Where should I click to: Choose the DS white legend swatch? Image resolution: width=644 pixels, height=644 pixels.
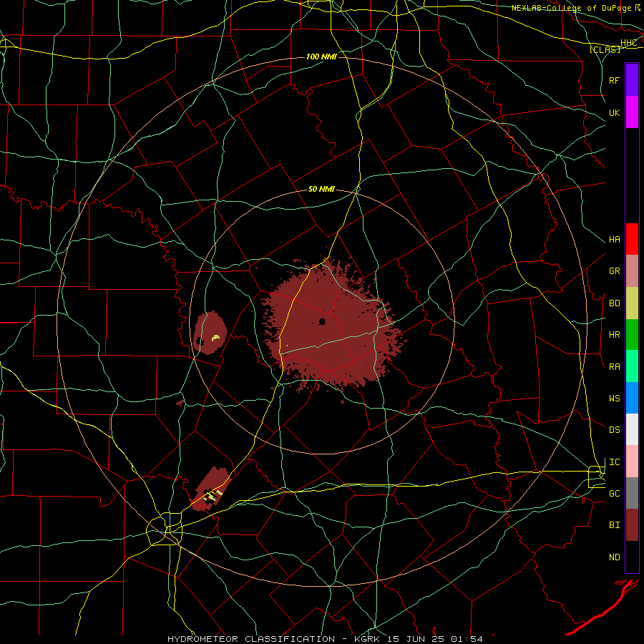pos(632,429)
